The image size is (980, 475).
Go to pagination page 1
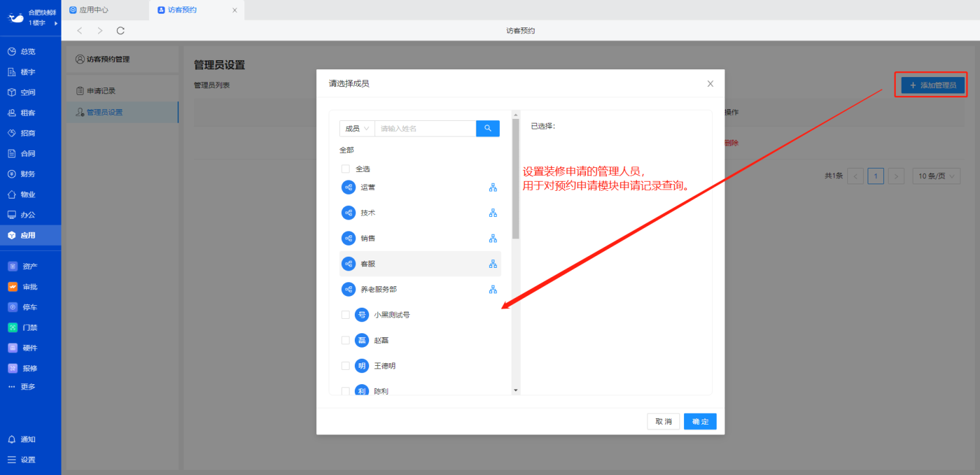pos(875,176)
